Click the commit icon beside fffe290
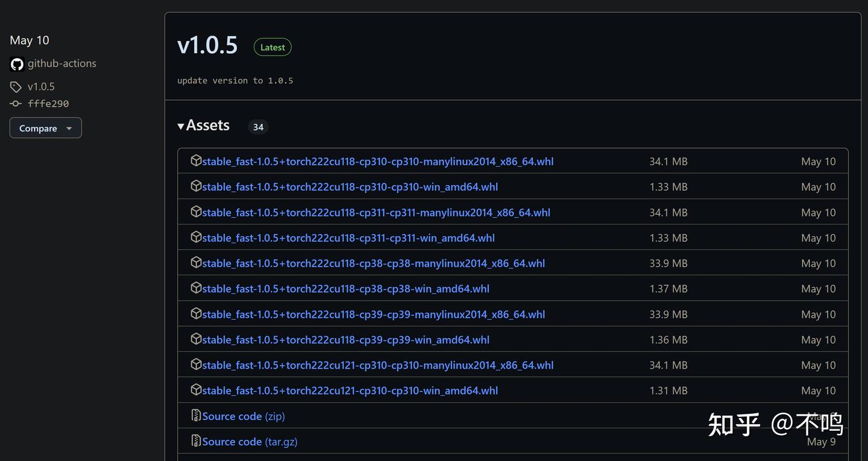The width and height of the screenshot is (868, 461). click(x=16, y=104)
